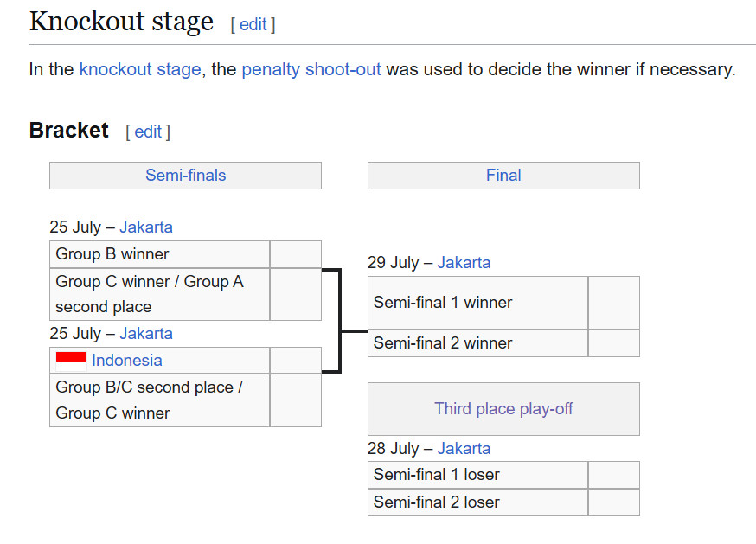756x544 pixels.
Task: Open the Indonesia team link
Action: coord(127,361)
